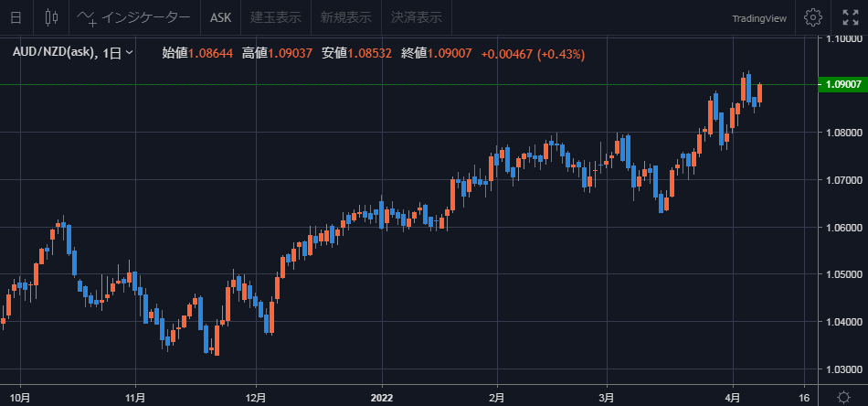The height and width of the screenshot is (406, 868).
Task: Click the 始値 1.08644 open value
Action: tap(197, 54)
